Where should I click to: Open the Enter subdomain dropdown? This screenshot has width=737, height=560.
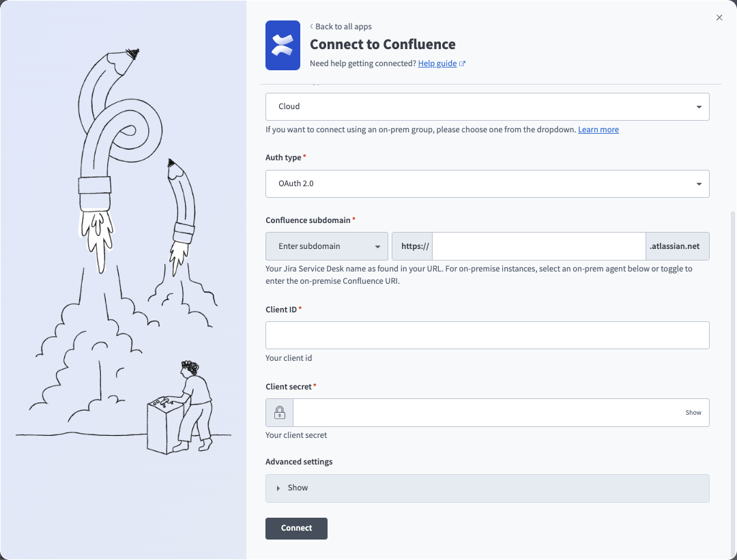coord(326,246)
